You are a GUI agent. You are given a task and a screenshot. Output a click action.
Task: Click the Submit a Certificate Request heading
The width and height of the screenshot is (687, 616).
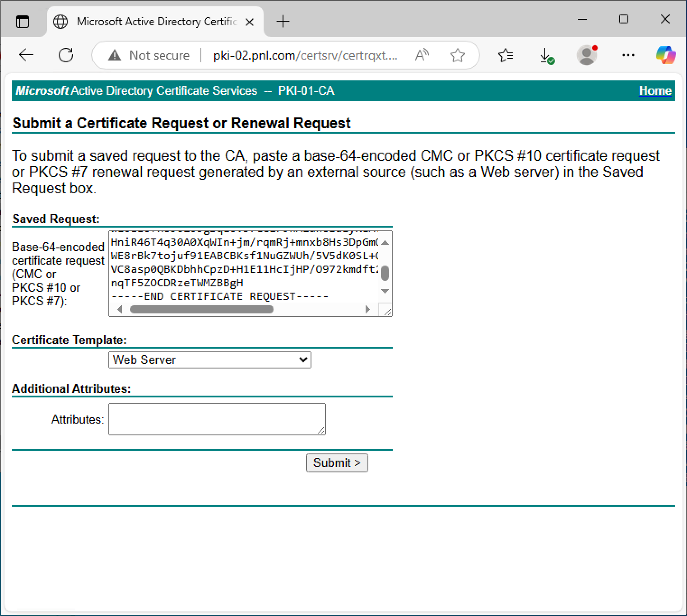point(181,123)
